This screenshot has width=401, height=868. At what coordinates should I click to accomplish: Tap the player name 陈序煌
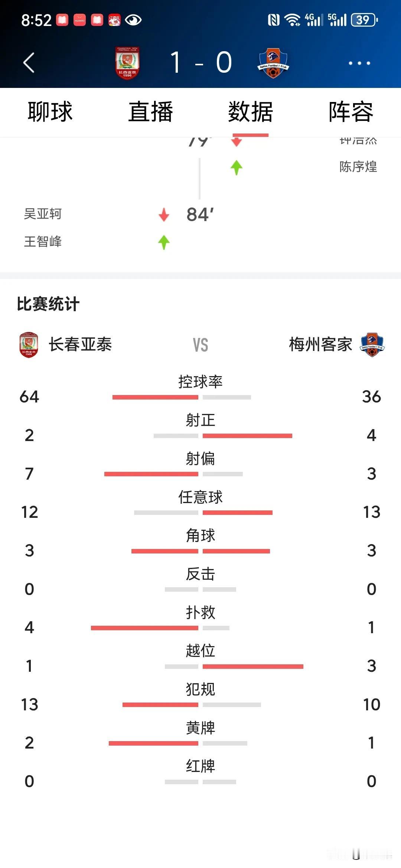tap(358, 167)
